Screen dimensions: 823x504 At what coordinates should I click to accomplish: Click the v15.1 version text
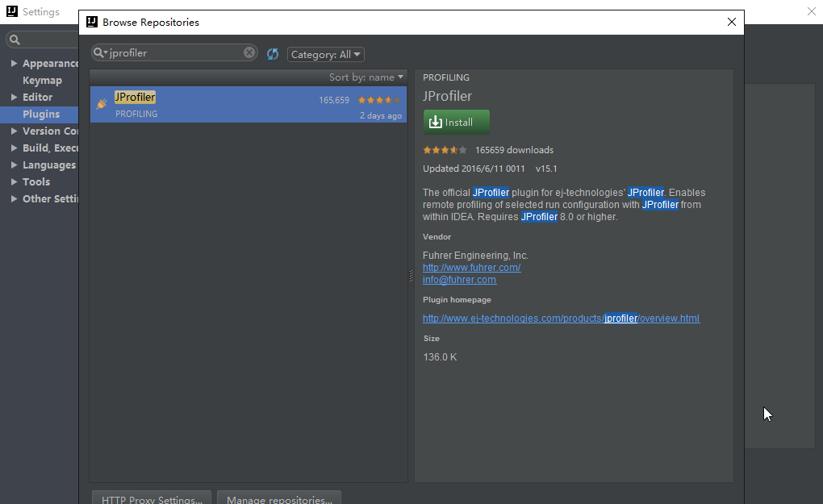(546, 169)
